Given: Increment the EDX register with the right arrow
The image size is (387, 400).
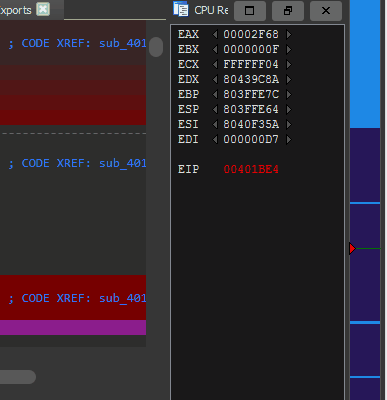Looking at the screenshot, I should 289,79.
